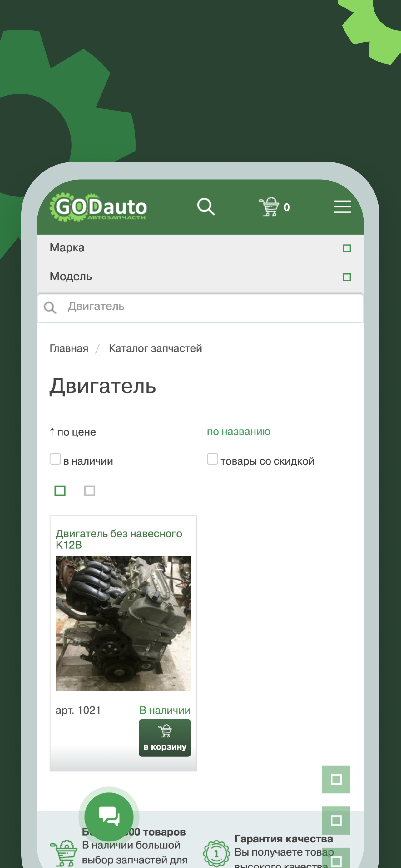Go to Главная breadcrumb link
Viewport: 401px width, 868px height.
tap(69, 348)
